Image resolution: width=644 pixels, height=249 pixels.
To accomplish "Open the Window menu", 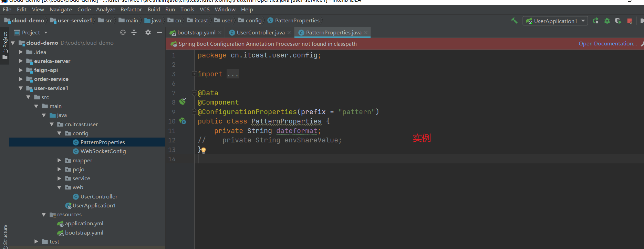I will (225, 10).
